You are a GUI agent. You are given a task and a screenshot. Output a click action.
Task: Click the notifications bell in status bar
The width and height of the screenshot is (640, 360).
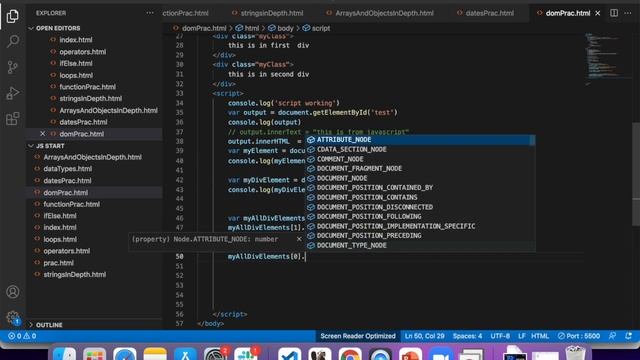pyautogui.click(x=628, y=336)
